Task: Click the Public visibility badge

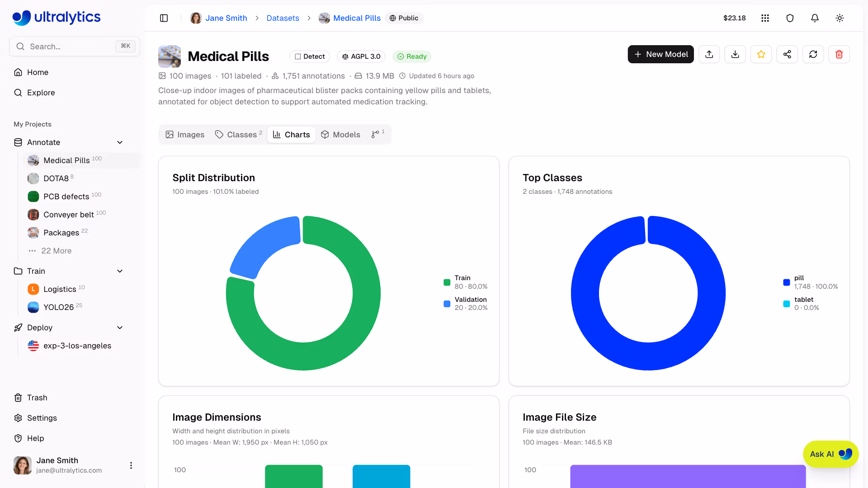Action: click(x=404, y=18)
